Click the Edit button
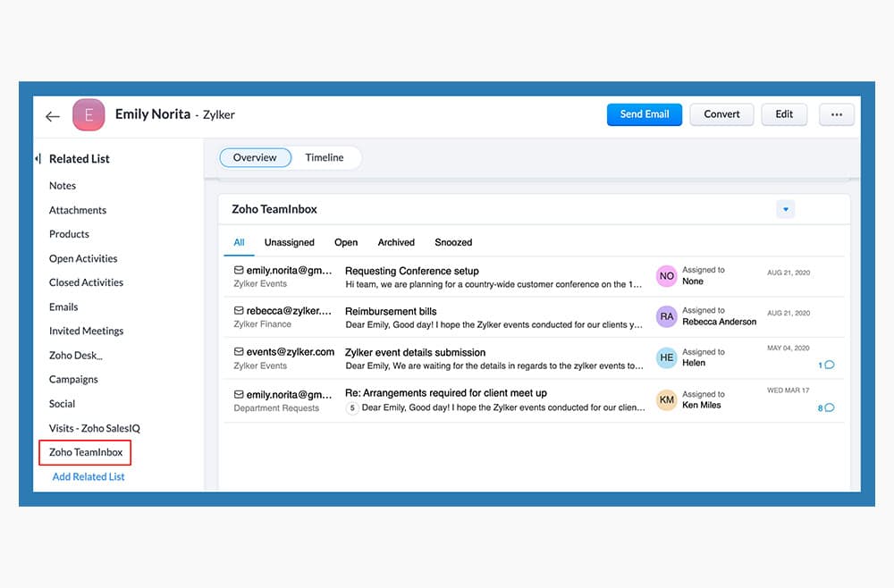Image resolution: width=894 pixels, height=588 pixels. (x=784, y=114)
